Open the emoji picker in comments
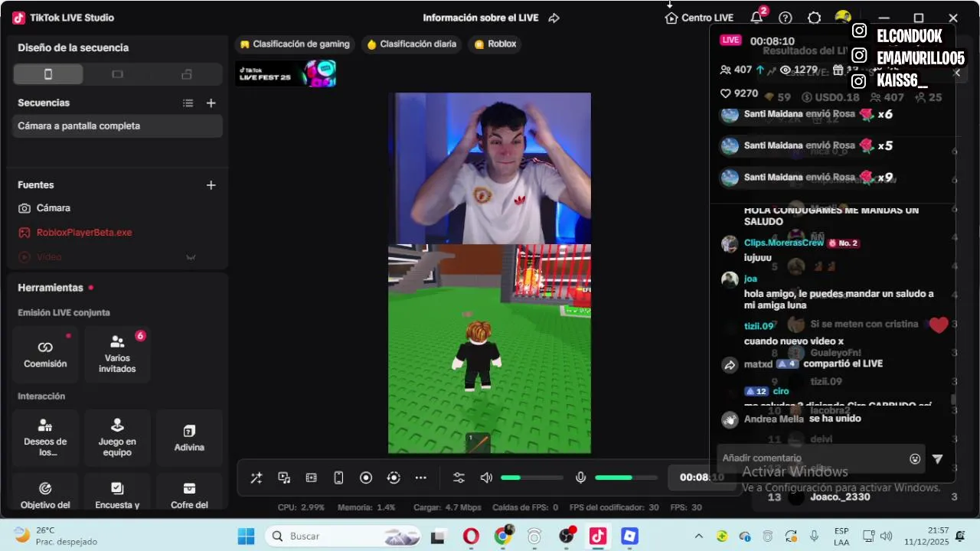 915,458
